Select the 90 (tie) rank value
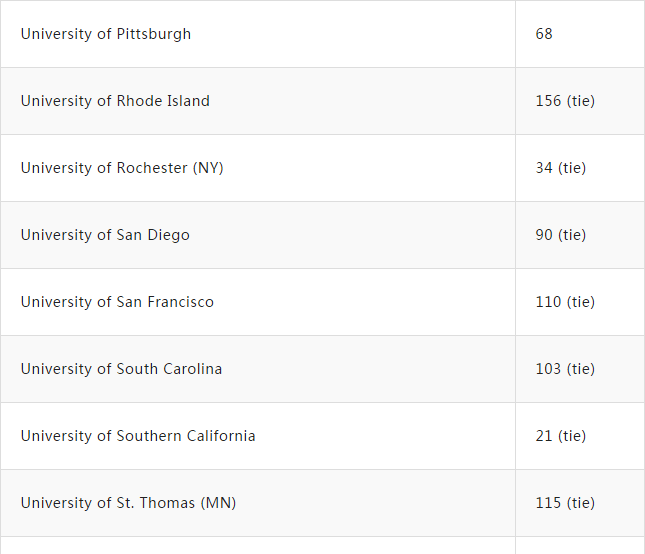Viewport: 645px width, 554px height. (x=561, y=235)
